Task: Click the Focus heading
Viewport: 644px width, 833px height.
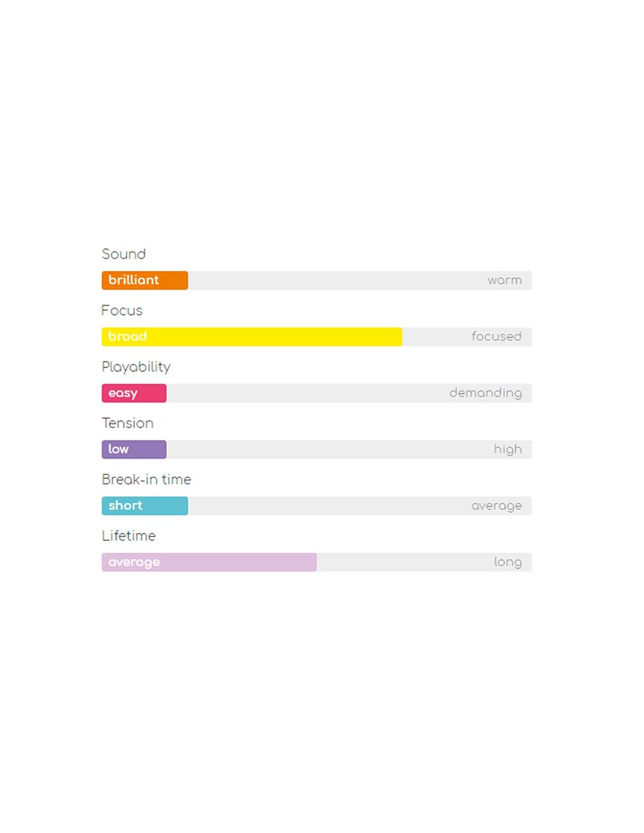Action: point(122,310)
